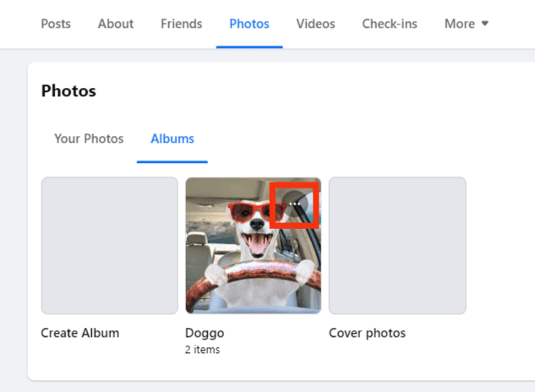Select the Albums sub-tab
The image size is (535, 392).
pyautogui.click(x=172, y=139)
